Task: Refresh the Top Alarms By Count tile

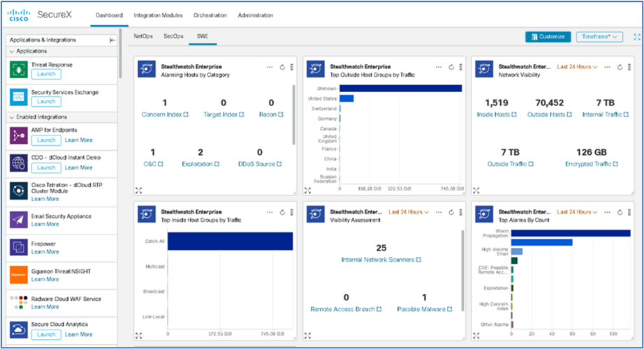Action: (x=620, y=212)
